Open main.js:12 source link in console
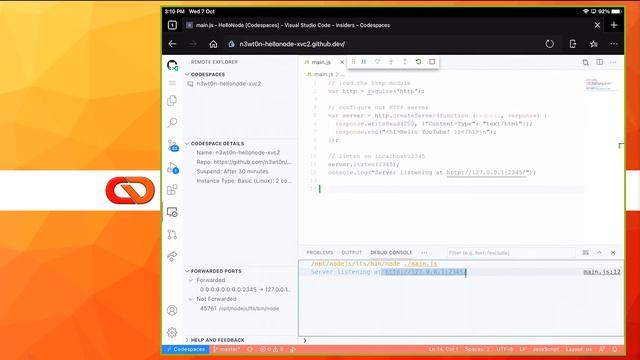 (x=602, y=272)
